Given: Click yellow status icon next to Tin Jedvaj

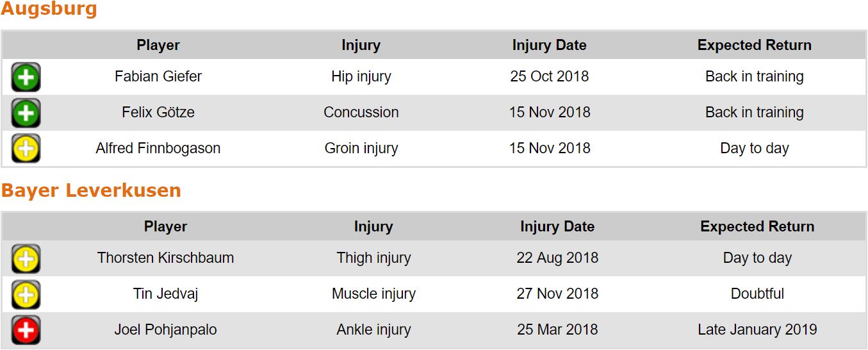Looking at the screenshot, I should click(26, 294).
